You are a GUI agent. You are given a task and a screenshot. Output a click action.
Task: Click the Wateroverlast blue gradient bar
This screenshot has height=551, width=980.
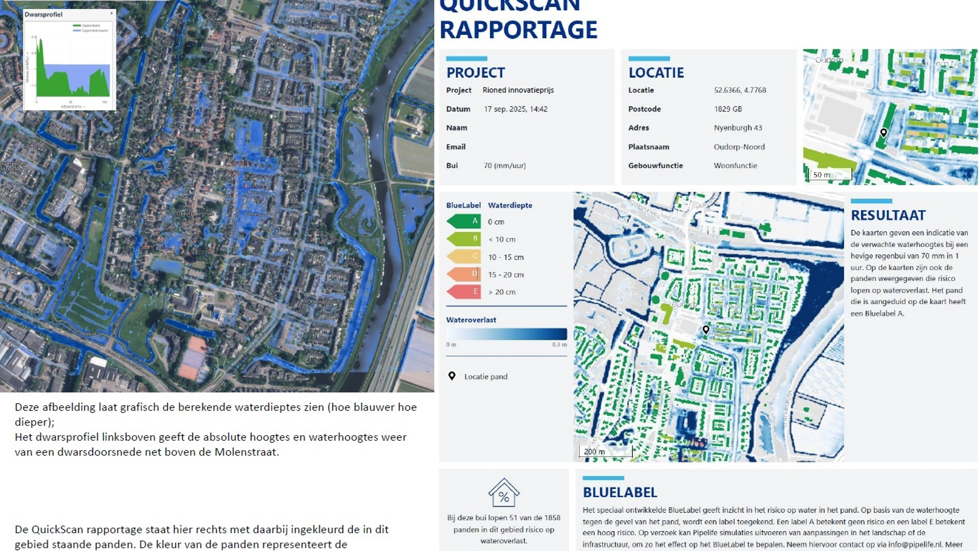[x=506, y=334]
